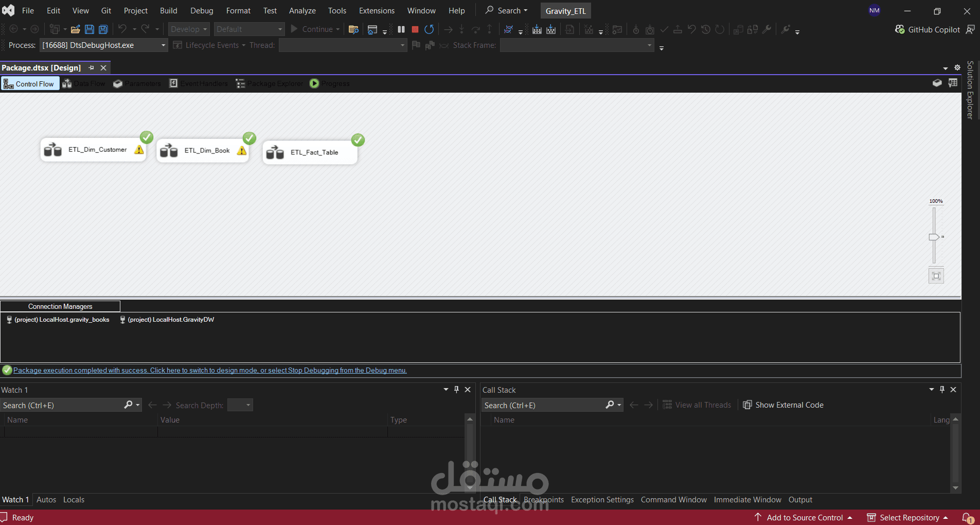Click the feedback icon beside GitHub Copilot

970,29
